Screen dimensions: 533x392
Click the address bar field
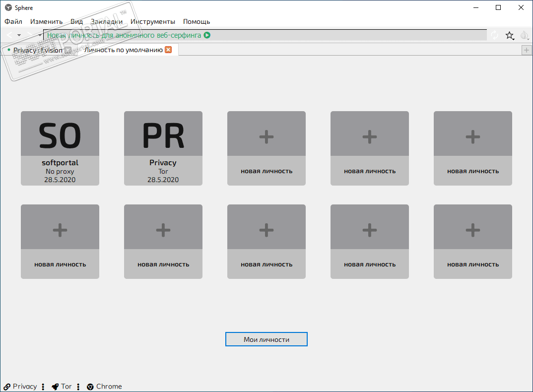pyautogui.click(x=265, y=35)
